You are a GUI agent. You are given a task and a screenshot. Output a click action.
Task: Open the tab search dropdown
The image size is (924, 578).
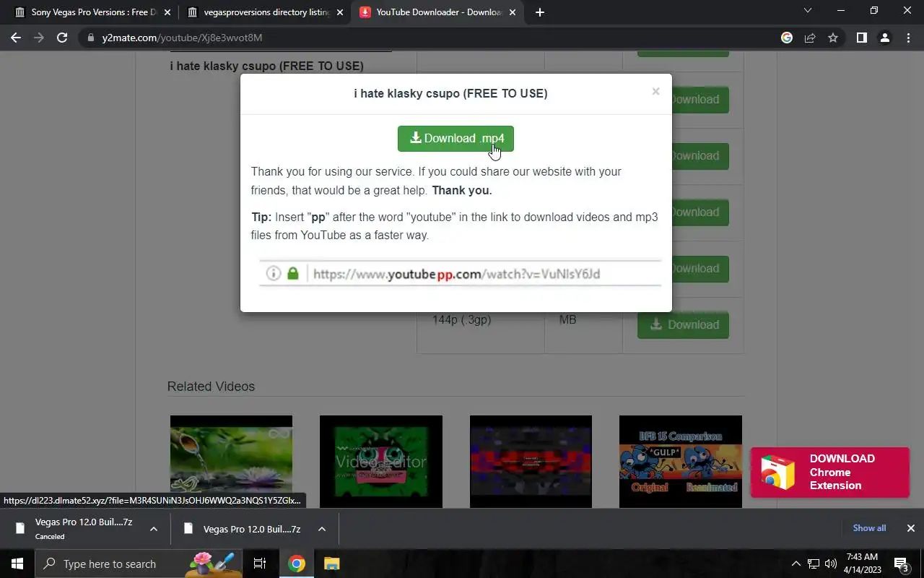[x=808, y=11]
